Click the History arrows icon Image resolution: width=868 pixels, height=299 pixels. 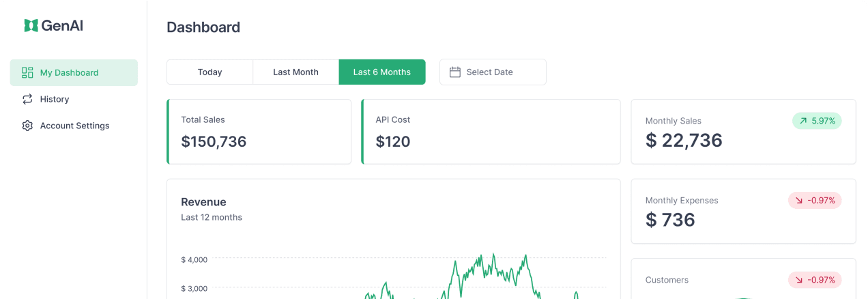coord(27,99)
